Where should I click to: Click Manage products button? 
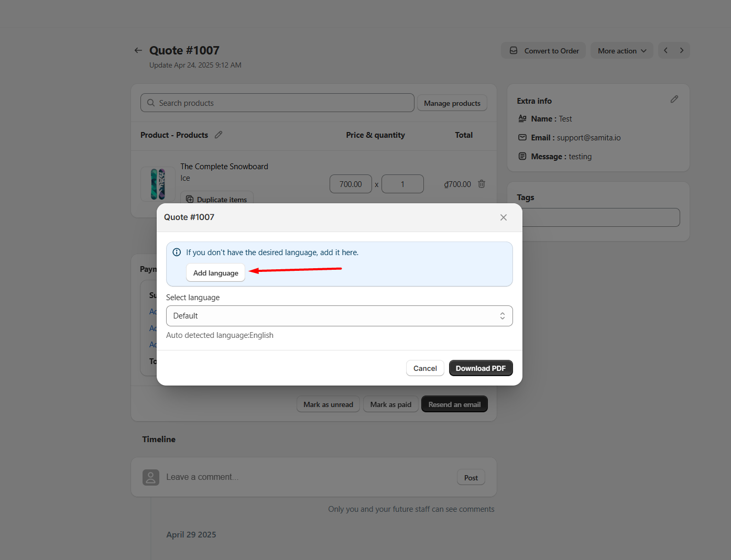[452, 103]
